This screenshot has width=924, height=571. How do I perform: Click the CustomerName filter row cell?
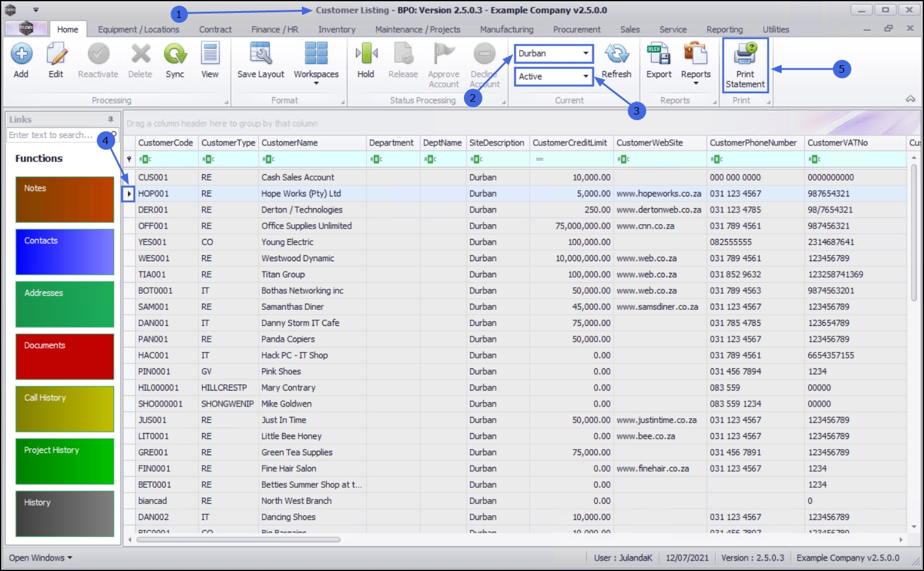tap(312, 159)
